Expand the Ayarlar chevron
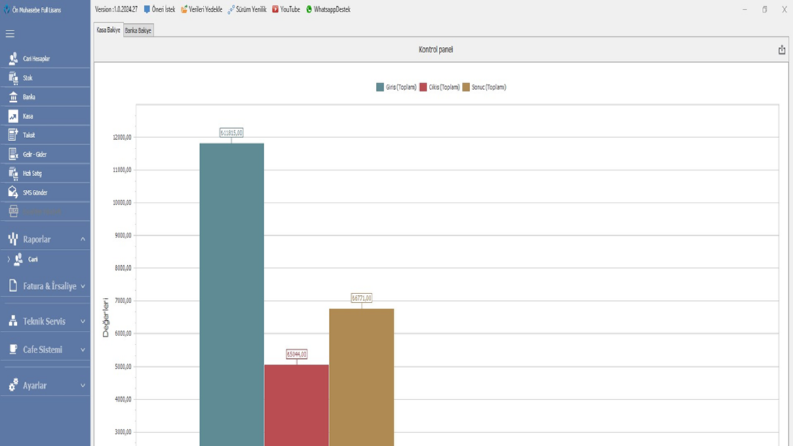The image size is (793, 446). [x=82, y=386]
